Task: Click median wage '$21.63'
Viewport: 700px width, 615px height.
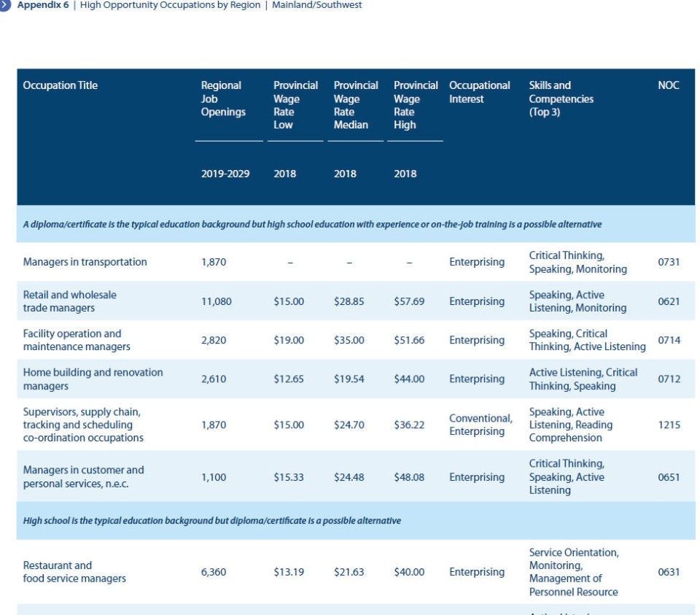Action: (x=349, y=572)
